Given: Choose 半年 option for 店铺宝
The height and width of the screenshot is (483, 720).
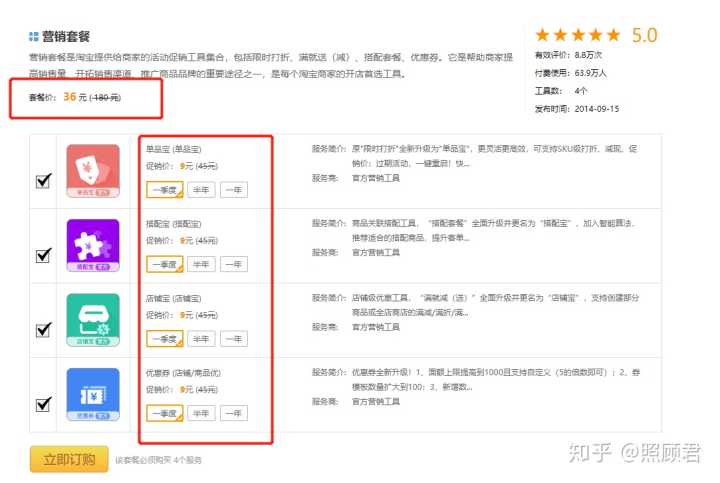Looking at the screenshot, I should [201, 339].
